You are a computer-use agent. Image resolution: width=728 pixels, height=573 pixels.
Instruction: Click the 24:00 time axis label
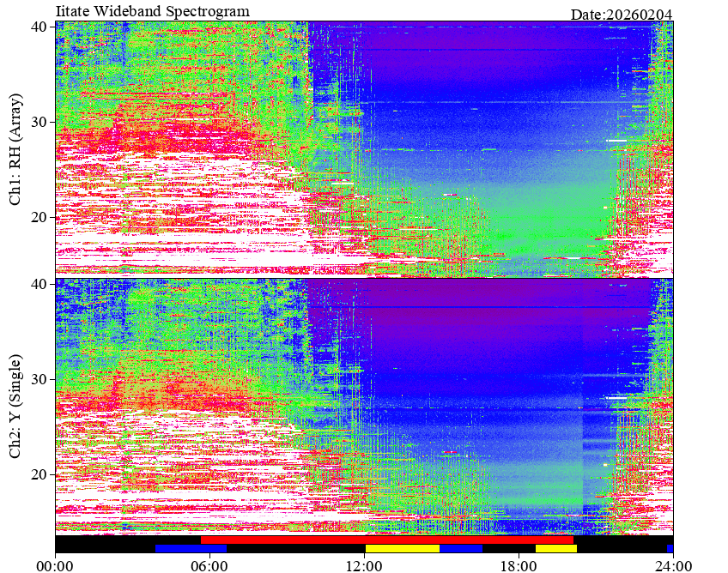click(x=673, y=566)
